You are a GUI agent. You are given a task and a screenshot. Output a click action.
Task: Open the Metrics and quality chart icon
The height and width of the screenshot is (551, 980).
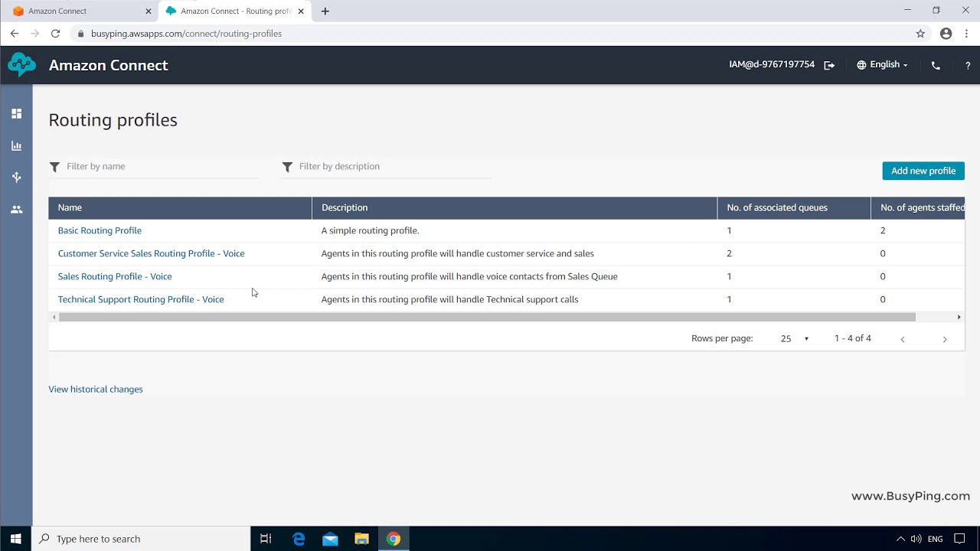pos(16,145)
